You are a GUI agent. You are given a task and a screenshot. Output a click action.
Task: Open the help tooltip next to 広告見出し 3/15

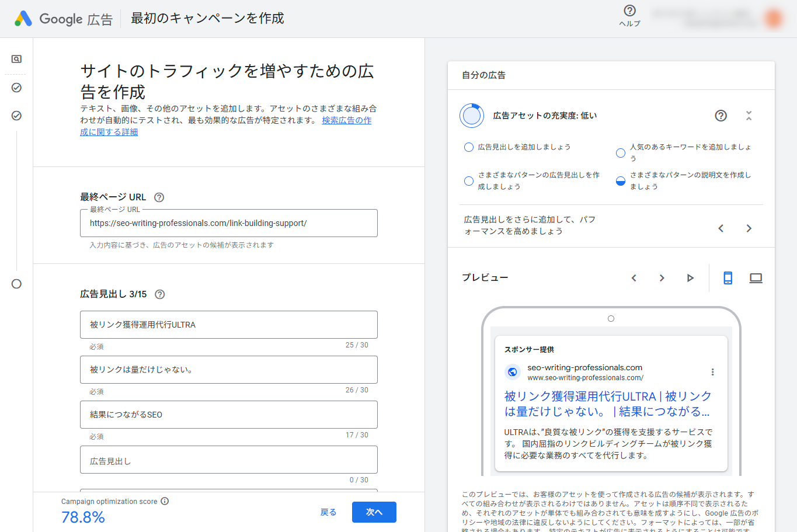(x=159, y=295)
